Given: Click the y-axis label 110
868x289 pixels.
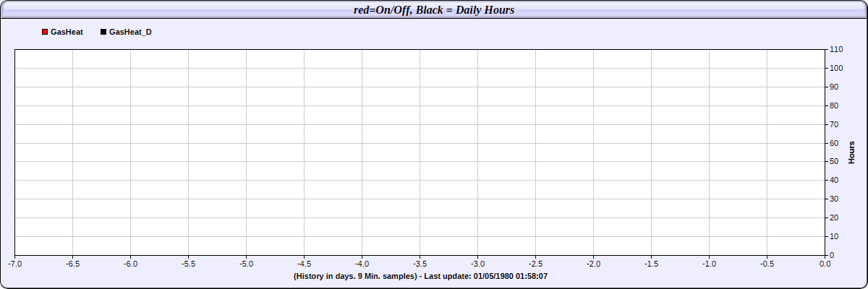Looking at the screenshot, I should pyautogui.click(x=836, y=49).
